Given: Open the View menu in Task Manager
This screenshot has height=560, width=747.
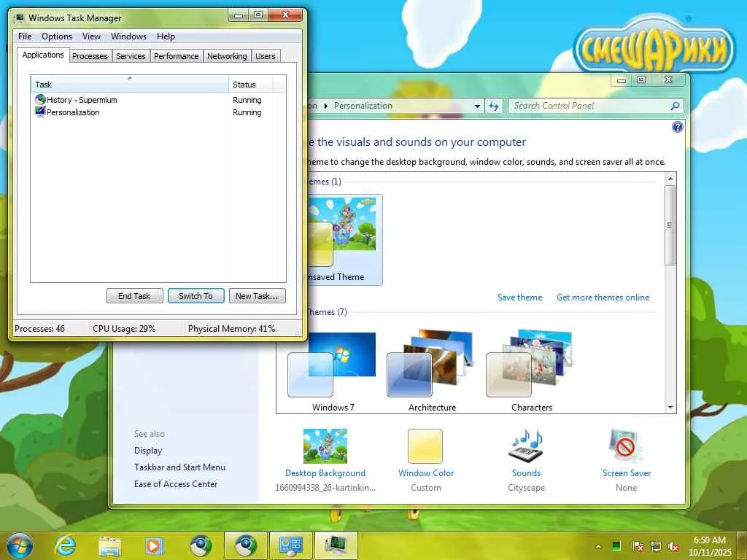Looking at the screenshot, I should pyautogui.click(x=91, y=36).
